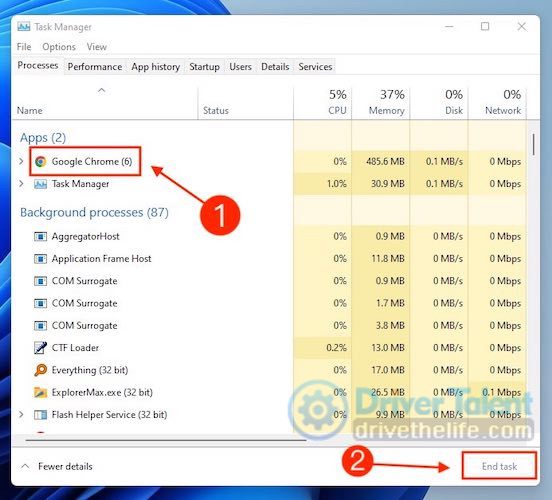Click the Everything (32 bit) magnifier icon
This screenshot has width=552, height=500.
coord(40,370)
